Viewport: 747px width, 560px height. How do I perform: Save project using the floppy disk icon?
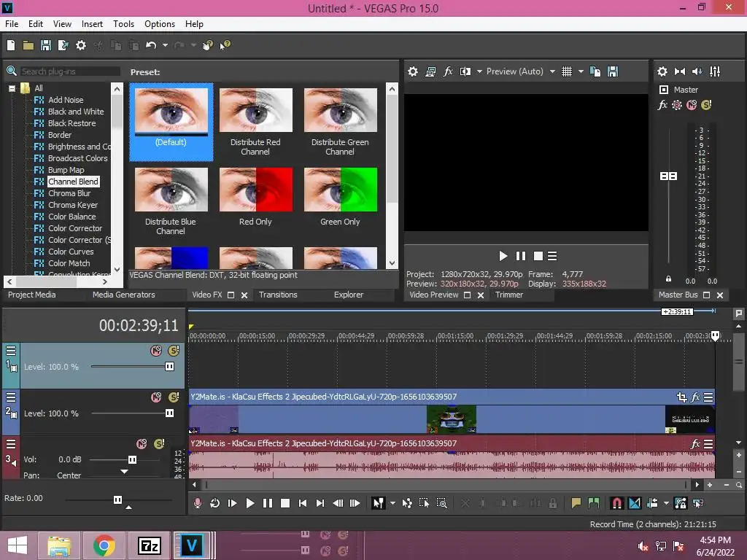pos(46,45)
